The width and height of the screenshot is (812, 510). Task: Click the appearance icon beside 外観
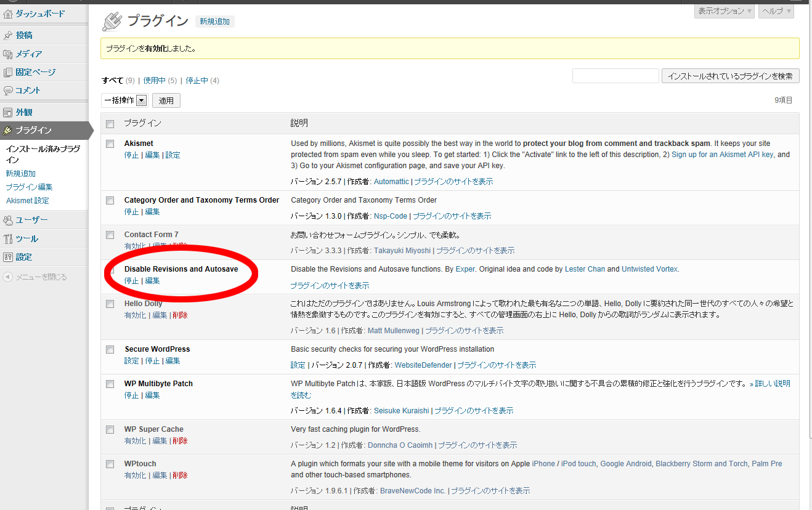[8, 112]
